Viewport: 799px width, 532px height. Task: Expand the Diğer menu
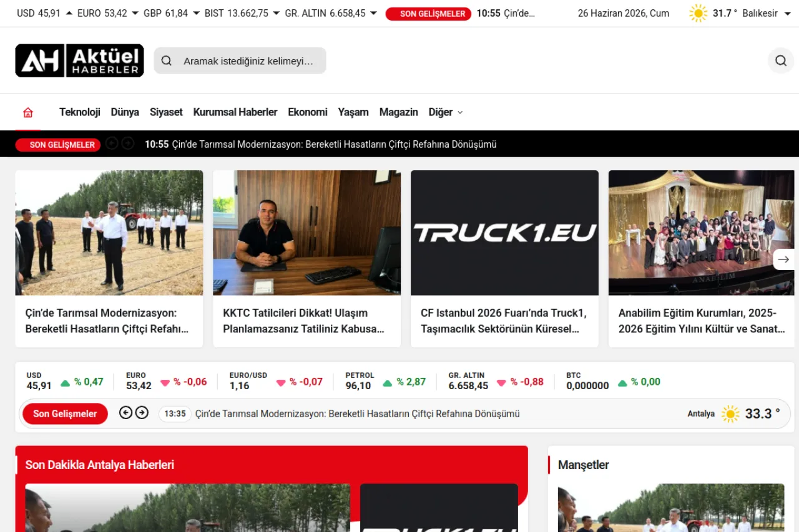[x=446, y=112]
